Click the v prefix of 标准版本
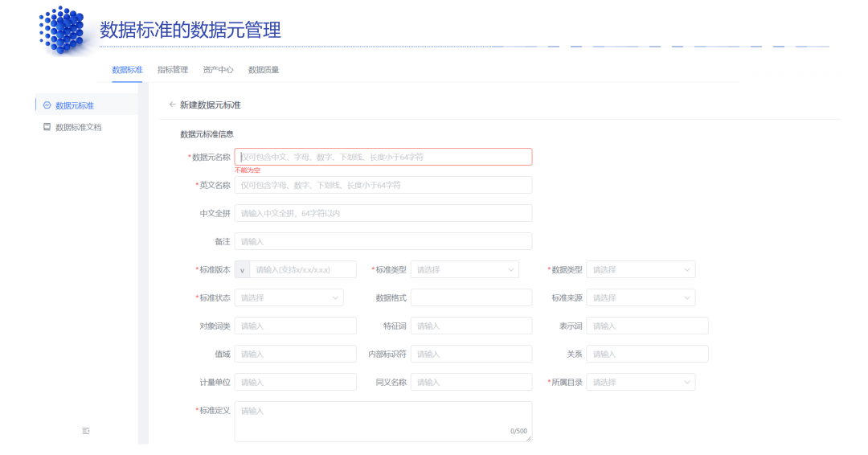The image size is (868, 455). (242, 269)
